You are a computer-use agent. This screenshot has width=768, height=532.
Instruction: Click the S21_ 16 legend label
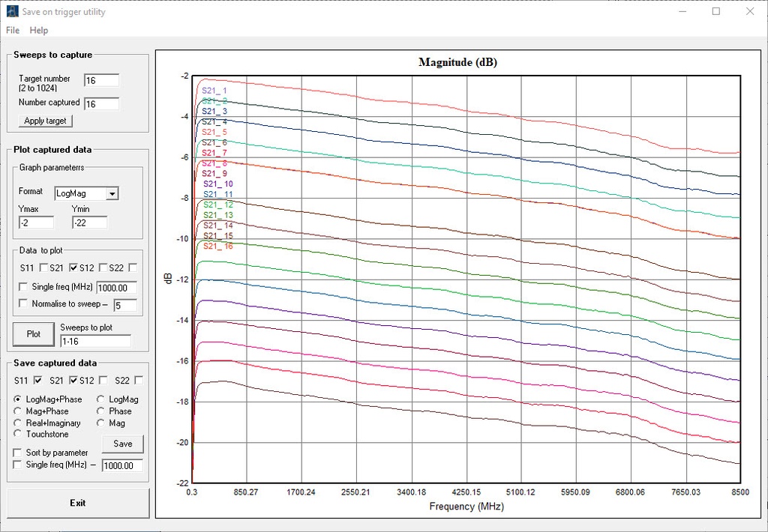(218, 247)
